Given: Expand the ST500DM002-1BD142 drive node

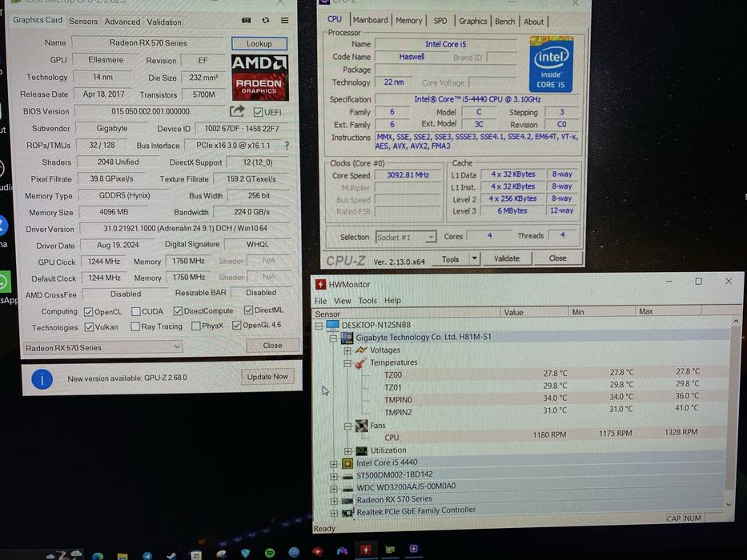Looking at the screenshot, I should pyautogui.click(x=334, y=476).
